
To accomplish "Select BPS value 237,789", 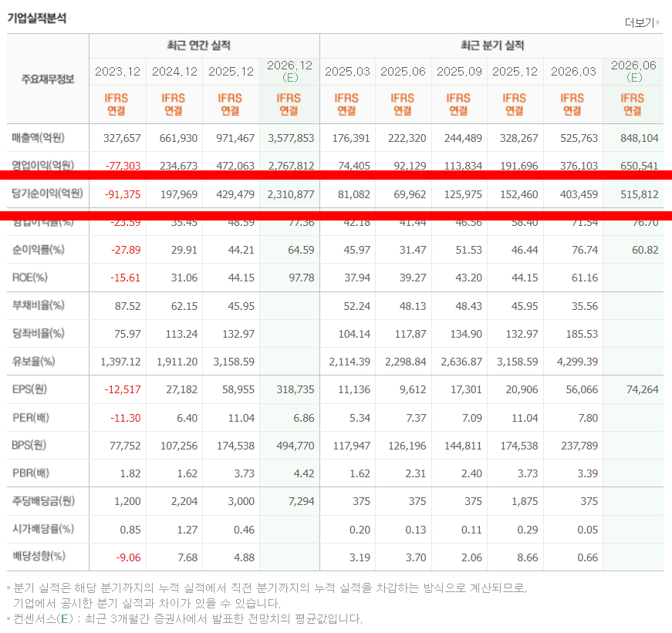I will pyautogui.click(x=579, y=446).
